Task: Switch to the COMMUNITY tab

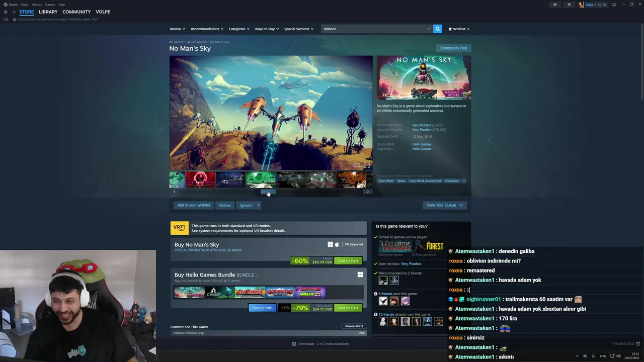Action: (x=76, y=12)
